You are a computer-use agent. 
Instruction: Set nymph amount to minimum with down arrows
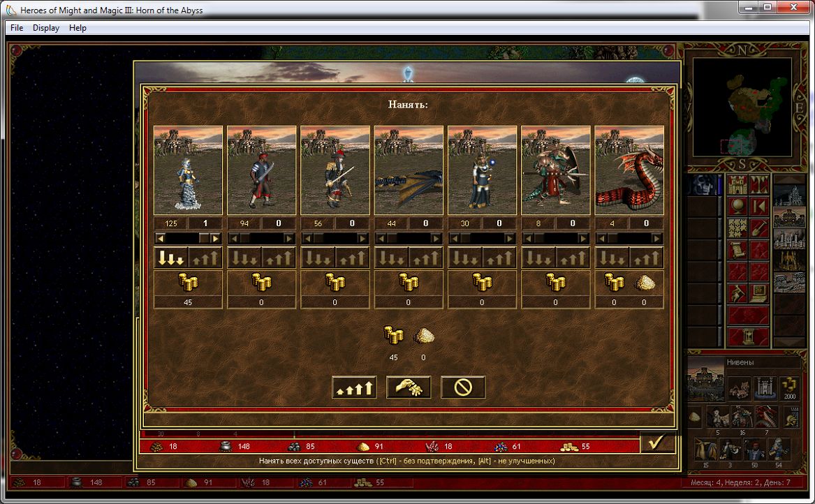click(171, 258)
